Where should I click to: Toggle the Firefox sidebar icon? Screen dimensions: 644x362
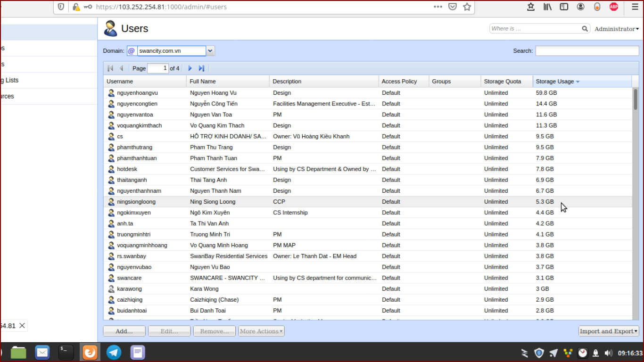[x=564, y=7]
